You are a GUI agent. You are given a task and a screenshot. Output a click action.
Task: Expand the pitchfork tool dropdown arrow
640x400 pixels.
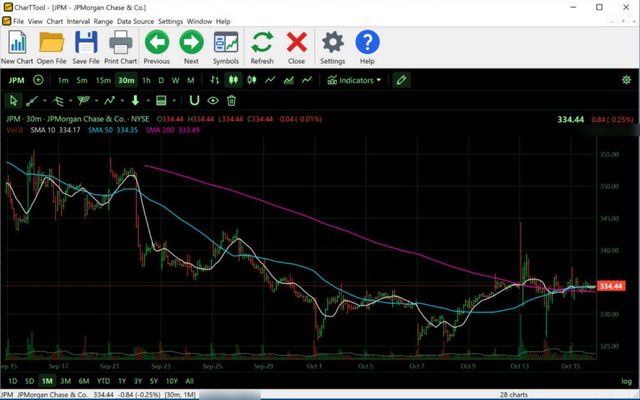tap(71, 100)
